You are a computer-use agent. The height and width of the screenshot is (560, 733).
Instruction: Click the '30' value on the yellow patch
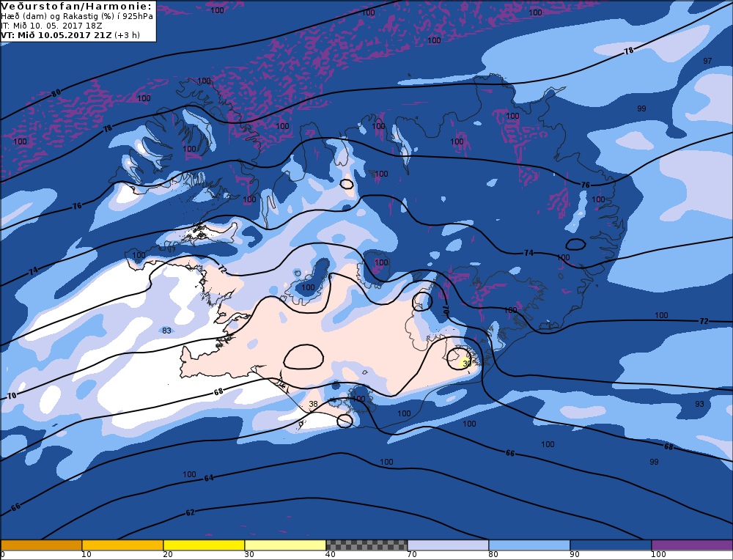pos(466,364)
